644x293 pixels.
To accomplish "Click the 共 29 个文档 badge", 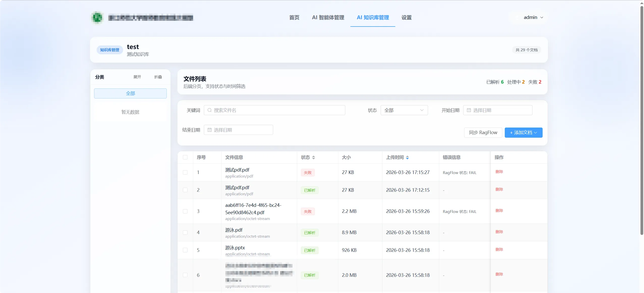I will 526,50.
